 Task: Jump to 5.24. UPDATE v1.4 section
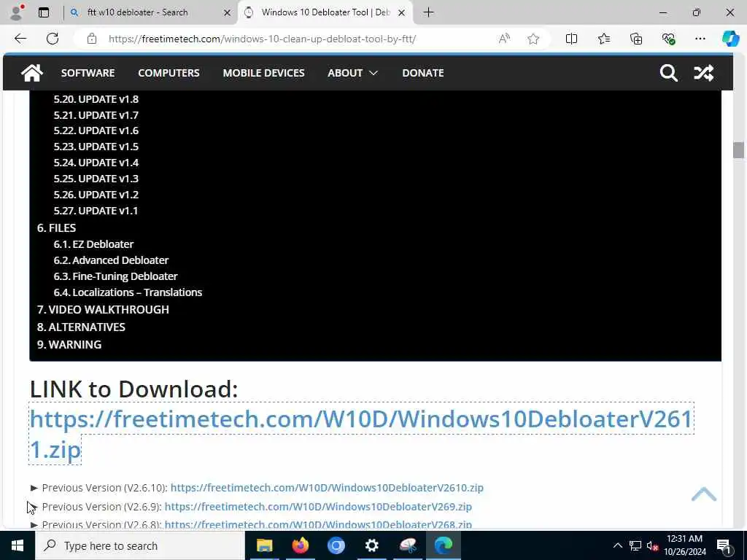coord(96,163)
